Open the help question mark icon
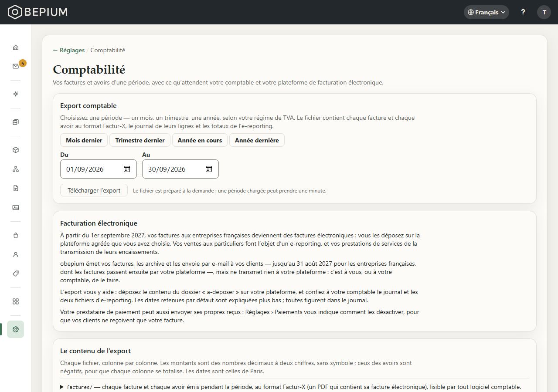The image size is (558, 392). click(x=523, y=12)
